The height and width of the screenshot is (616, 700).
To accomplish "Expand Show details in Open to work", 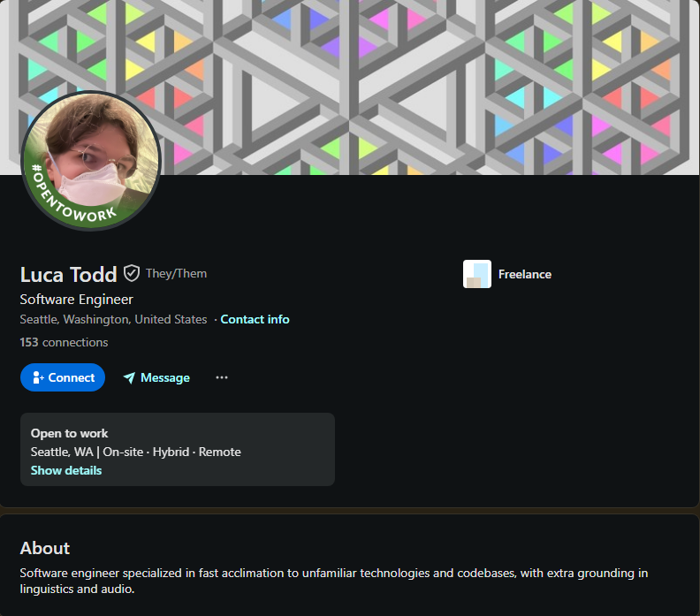I will pyautogui.click(x=66, y=470).
